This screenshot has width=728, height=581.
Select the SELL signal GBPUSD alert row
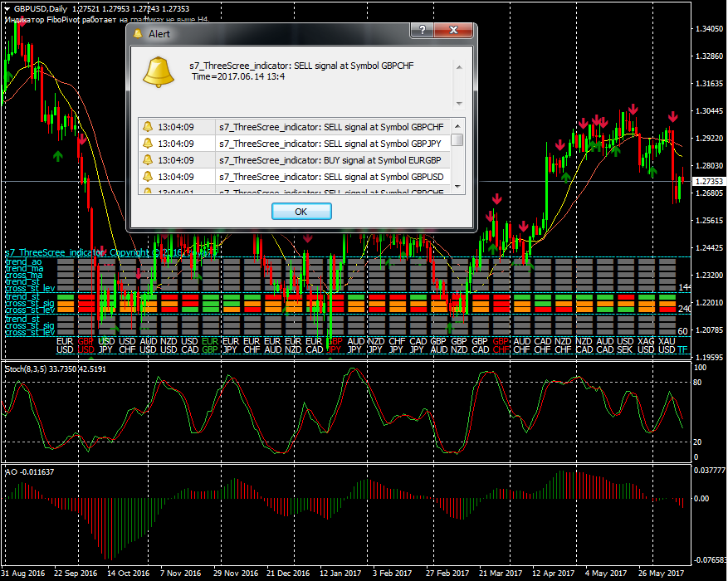point(295,177)
